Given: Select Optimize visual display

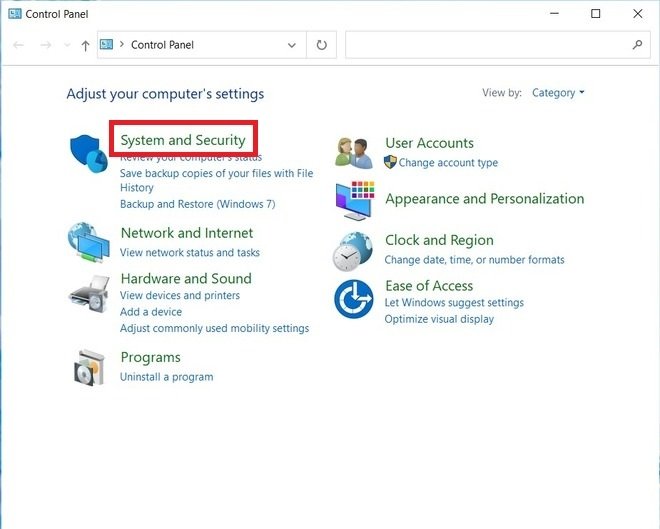Looking at the screenshot, I should (439, 319).
